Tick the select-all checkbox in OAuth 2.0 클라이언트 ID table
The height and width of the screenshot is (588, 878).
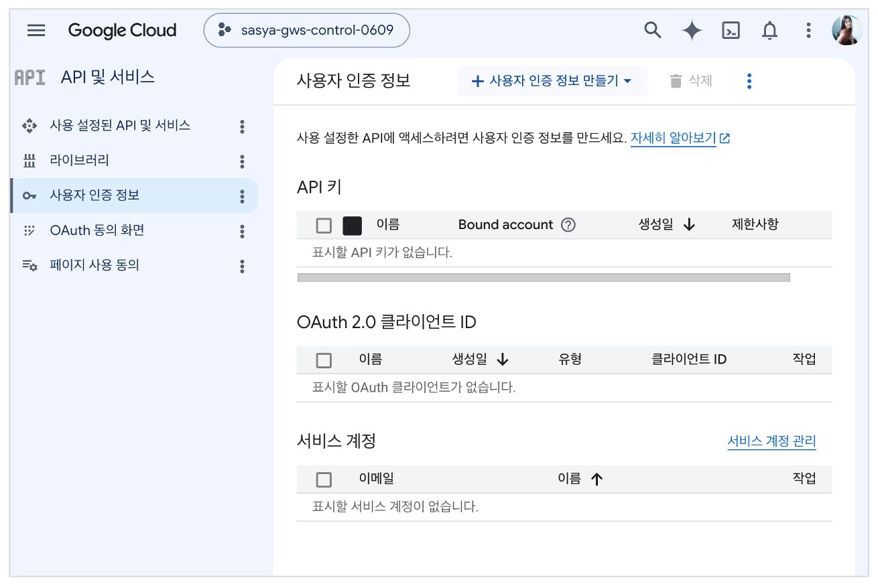click(x=324, y=360)
